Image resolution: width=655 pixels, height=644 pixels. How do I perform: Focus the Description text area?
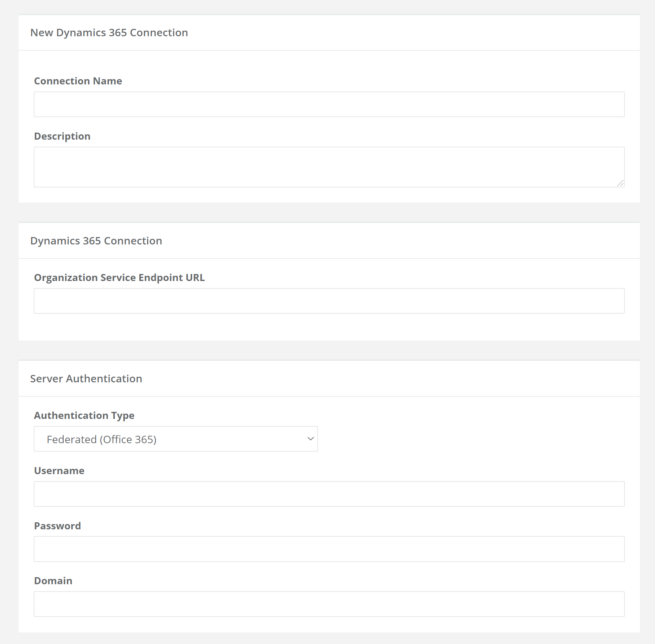click(329, 167)
